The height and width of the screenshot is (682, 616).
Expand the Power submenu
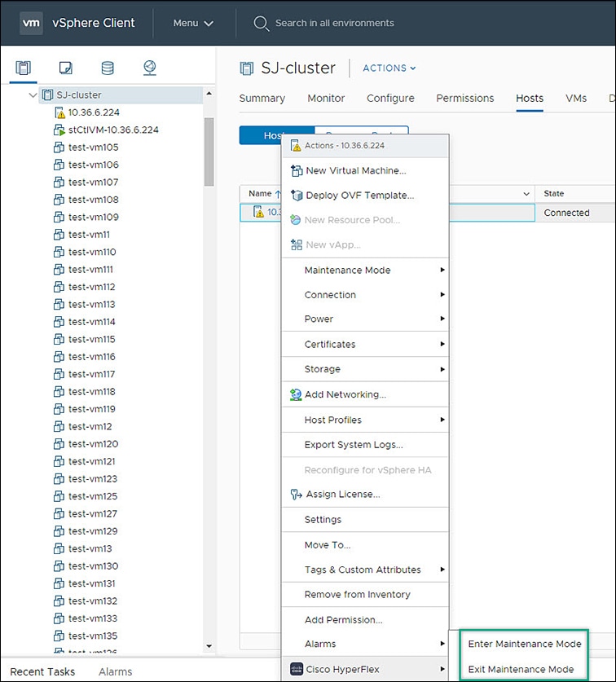365,319
